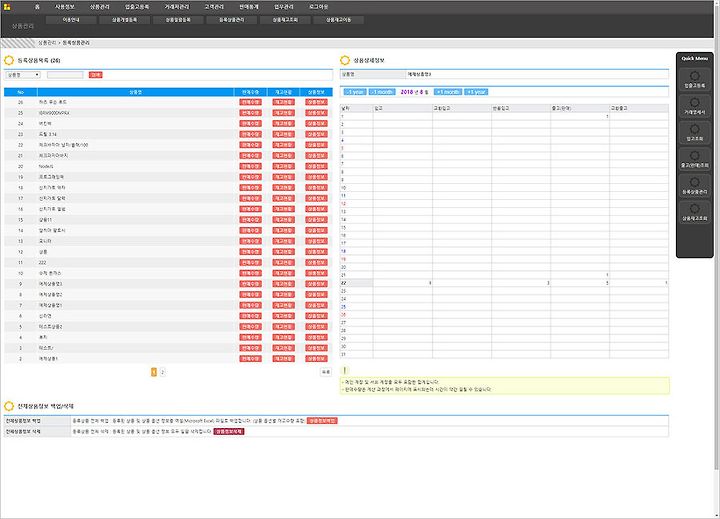Go back one year with -1 year

[355, 92]
